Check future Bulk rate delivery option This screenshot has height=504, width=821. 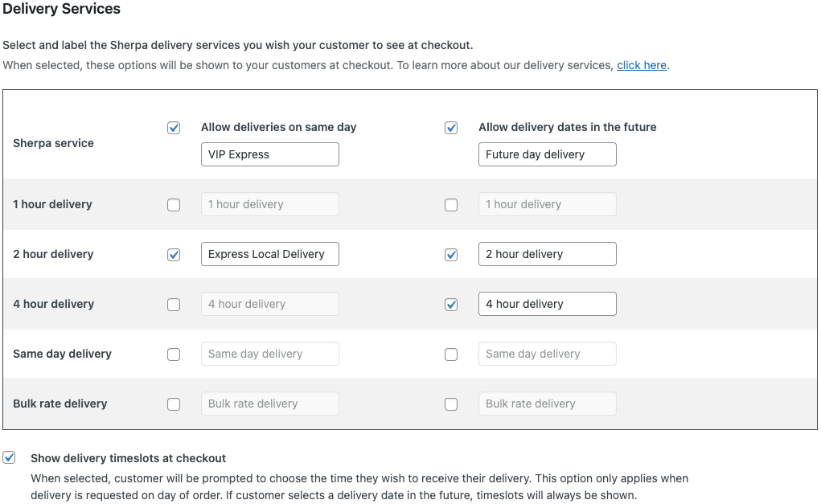click(x=451, y=404)
